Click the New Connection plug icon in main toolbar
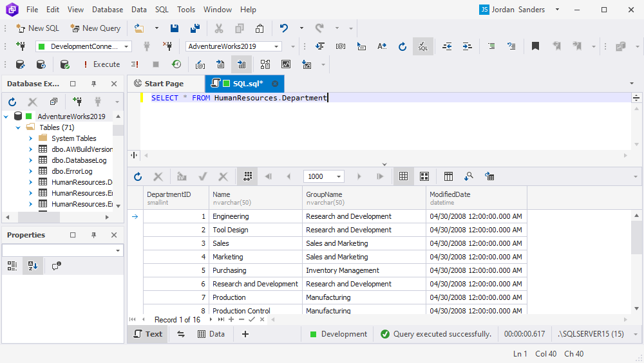 (x=21, y=46)
